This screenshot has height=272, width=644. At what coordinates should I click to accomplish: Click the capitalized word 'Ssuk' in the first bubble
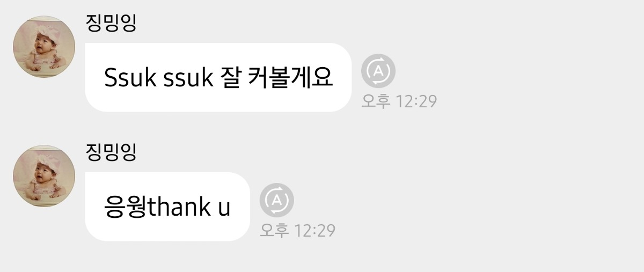130,78
